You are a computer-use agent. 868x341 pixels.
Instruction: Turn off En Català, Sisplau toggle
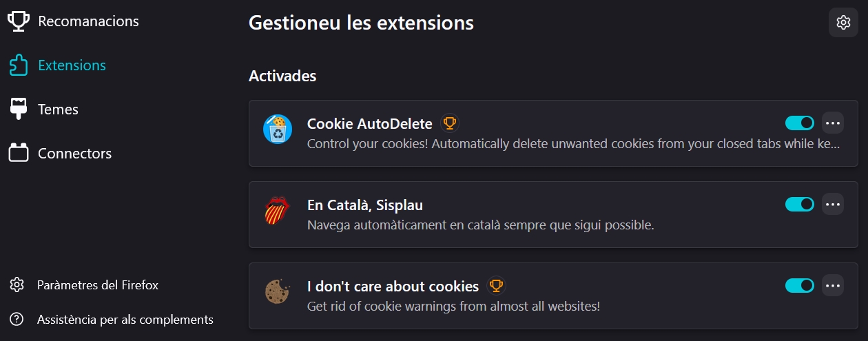click(800, 205)
